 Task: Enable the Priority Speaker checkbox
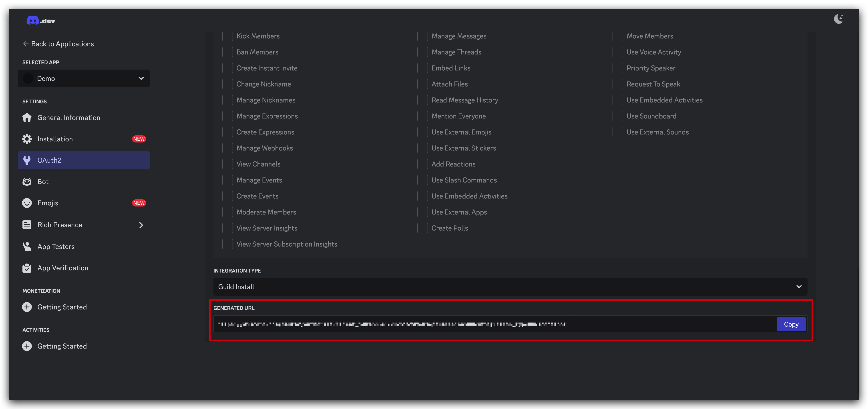pyautogui.click(x=618, y=68)
